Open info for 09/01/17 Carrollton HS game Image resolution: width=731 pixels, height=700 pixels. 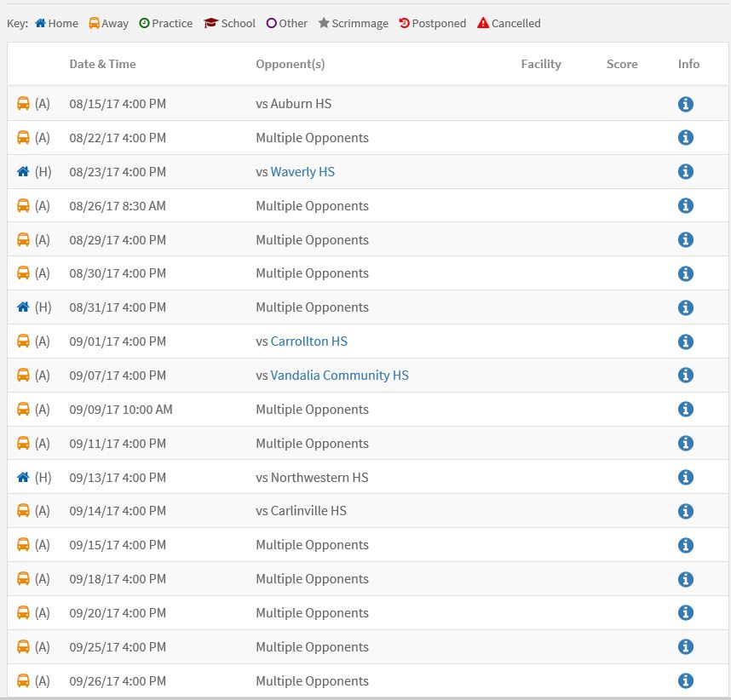tap(685, 341)
